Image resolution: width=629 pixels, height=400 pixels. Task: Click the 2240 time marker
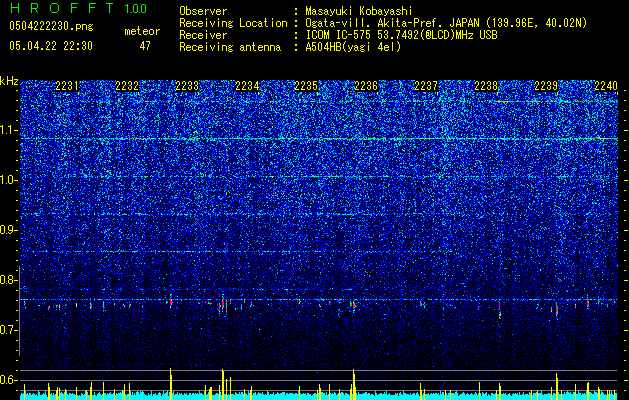[x=606, y=86]
